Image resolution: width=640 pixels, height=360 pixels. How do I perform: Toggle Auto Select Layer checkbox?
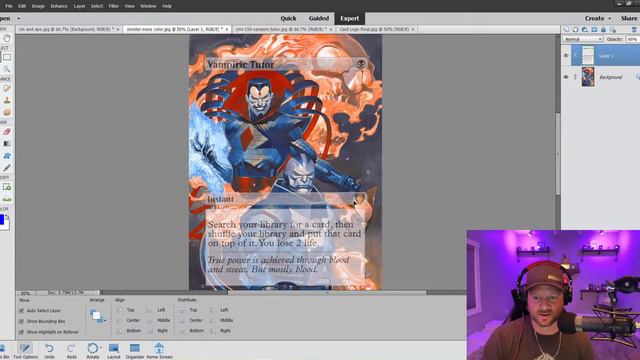coord(21,311)
